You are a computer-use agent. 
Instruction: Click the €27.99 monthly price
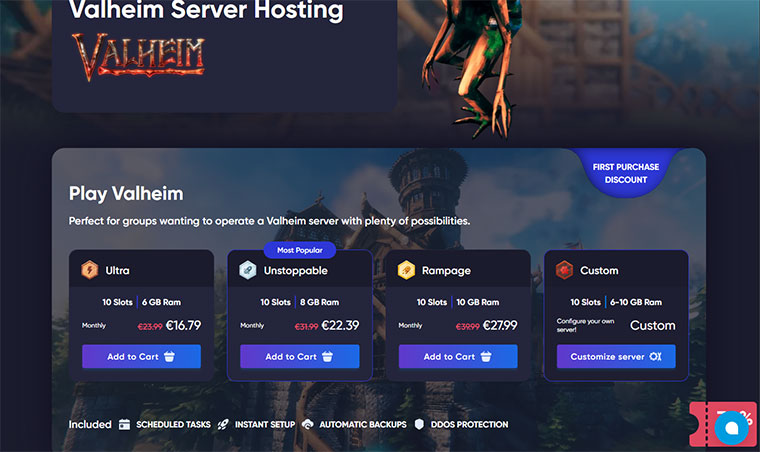coord(500,325)
